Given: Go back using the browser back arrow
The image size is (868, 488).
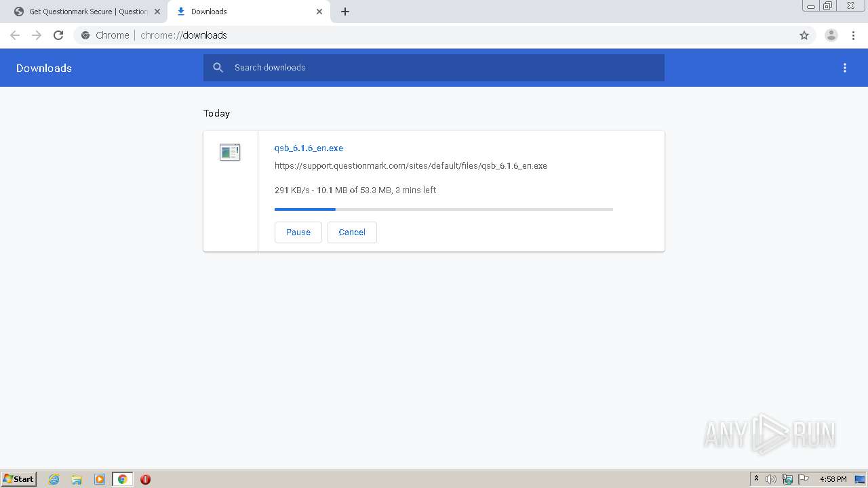Looking at the screenshot, I should [15, 35].
